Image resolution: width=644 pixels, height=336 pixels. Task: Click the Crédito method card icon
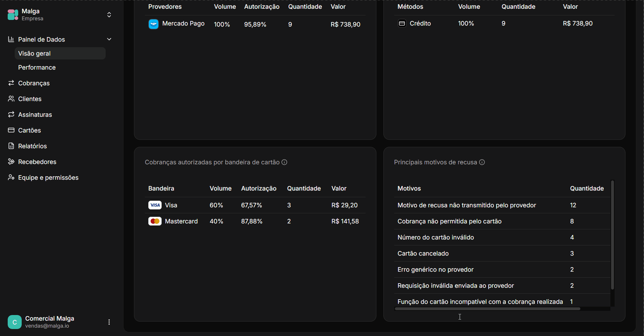[x=402, y=23]
